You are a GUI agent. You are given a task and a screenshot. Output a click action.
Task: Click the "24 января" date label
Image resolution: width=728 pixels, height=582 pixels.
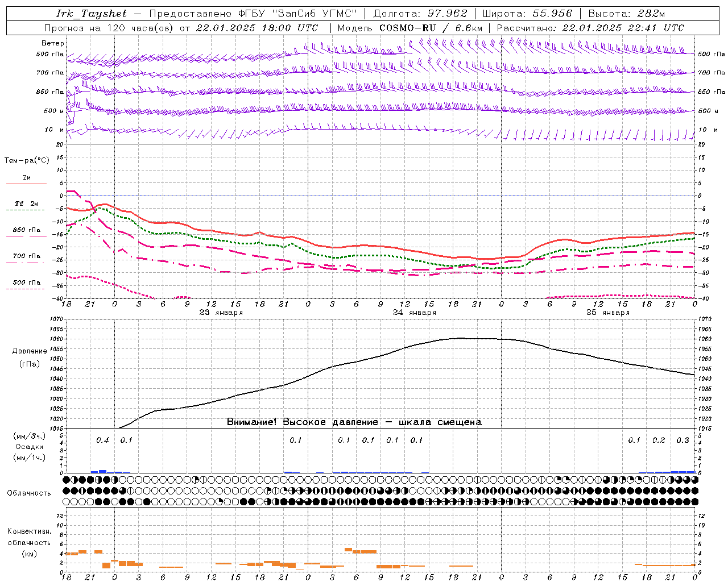[415, 313]
